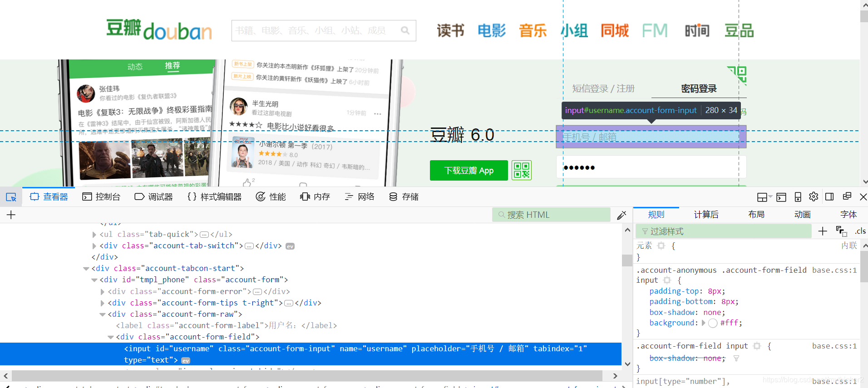Click the 下载豆瓣 App button
The height and width of the screenshot is (388, 868).
469,171
